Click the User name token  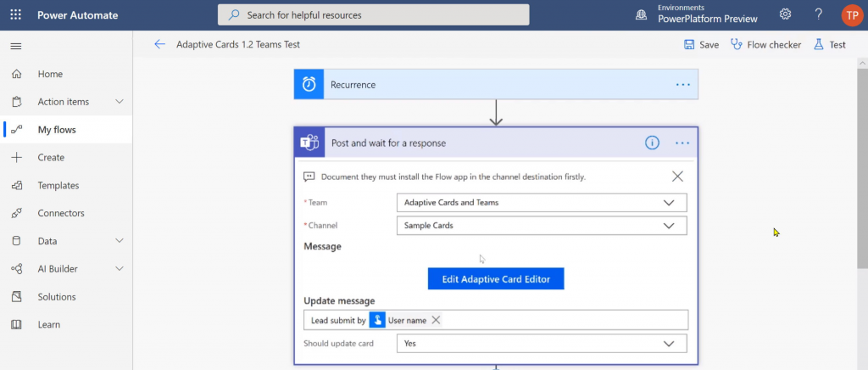pyautogui.click(x=406, y=320)
